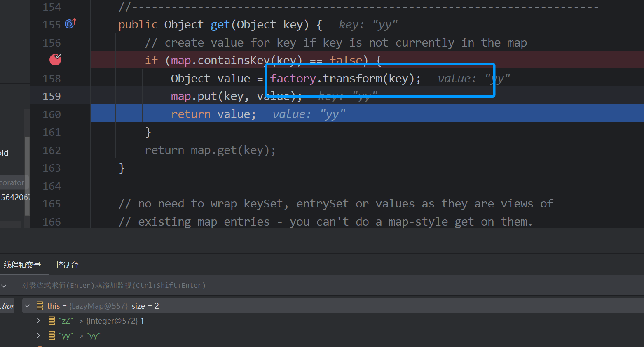Click the entry icon beside "yy" -> "yy"
This screenshot has height=347, width=644.
pyautogui.click(x=52, y=336)
